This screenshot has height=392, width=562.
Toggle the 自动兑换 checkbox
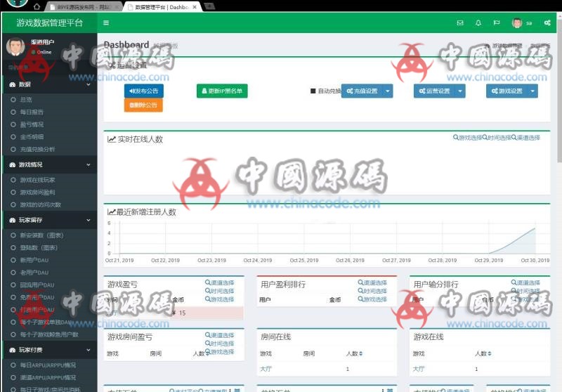click(x=313, y=91)
